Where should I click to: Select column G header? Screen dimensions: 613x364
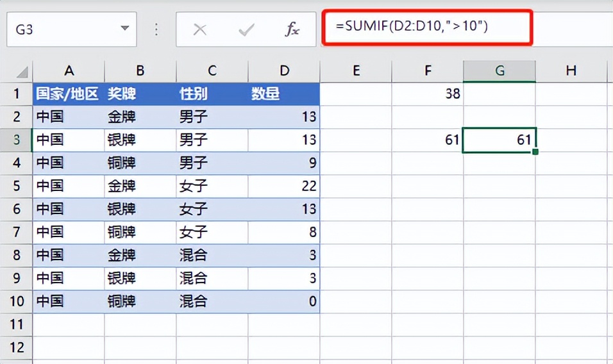tap(500, 70)
